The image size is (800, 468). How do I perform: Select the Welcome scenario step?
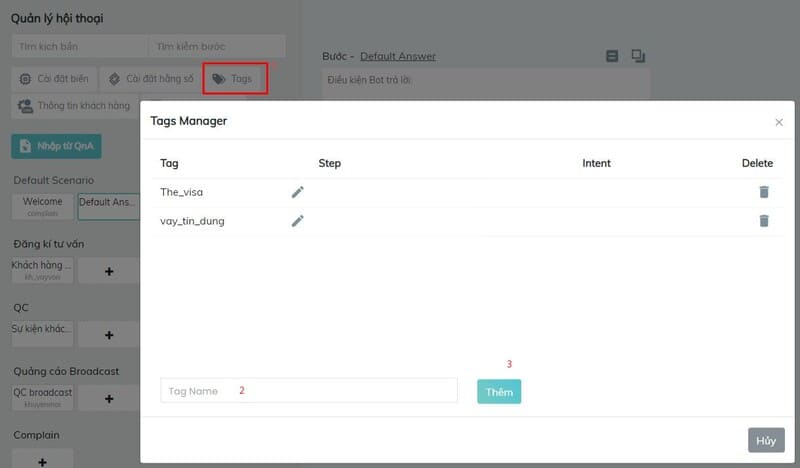coord(42,206)
